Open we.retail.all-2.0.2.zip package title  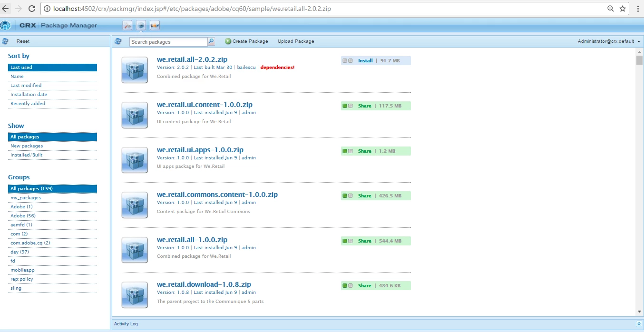tap(192, 59)
